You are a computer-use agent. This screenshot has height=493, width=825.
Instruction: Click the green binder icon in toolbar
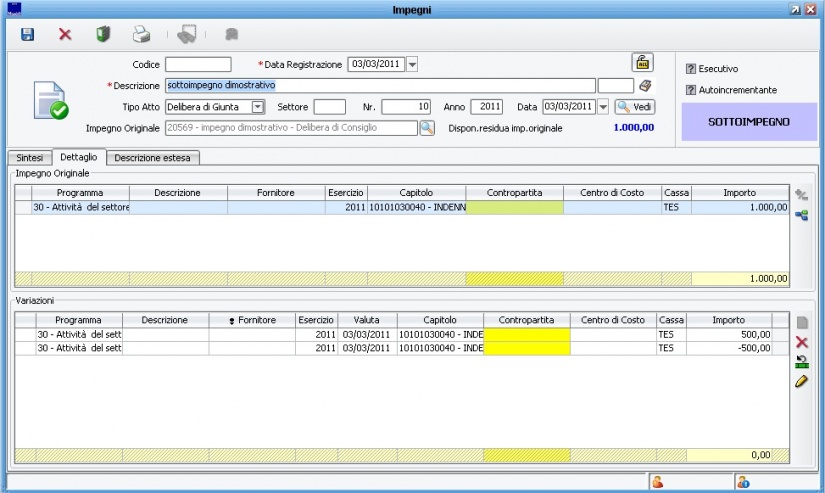coord(103,34)
